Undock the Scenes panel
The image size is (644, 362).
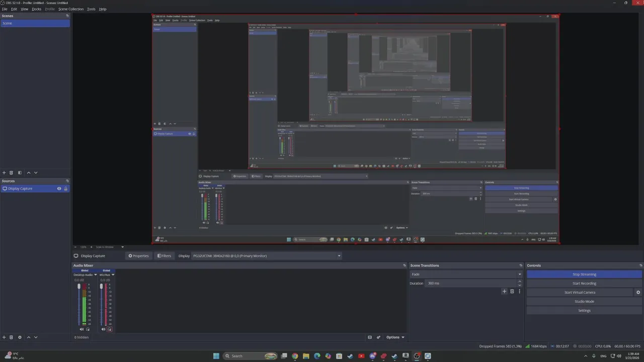pos(67,16)
